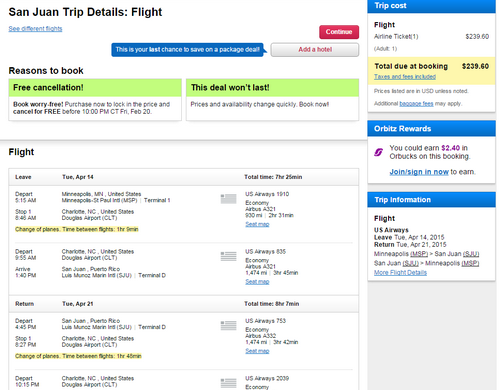Click the red Continue button
The height and width of the screenshot is (390, 499).
(339, 32)
